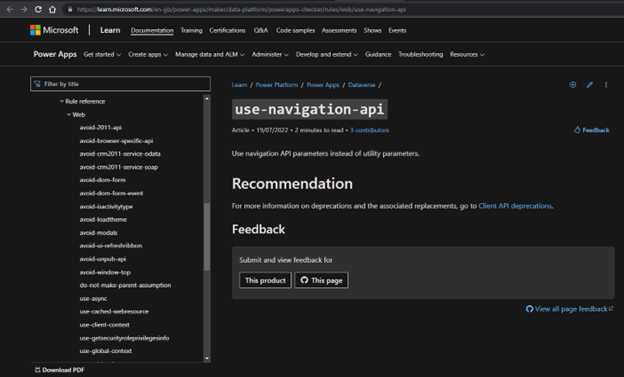624x377 pixels.
Task: Click the edit pencil icon
Action: 589,84
